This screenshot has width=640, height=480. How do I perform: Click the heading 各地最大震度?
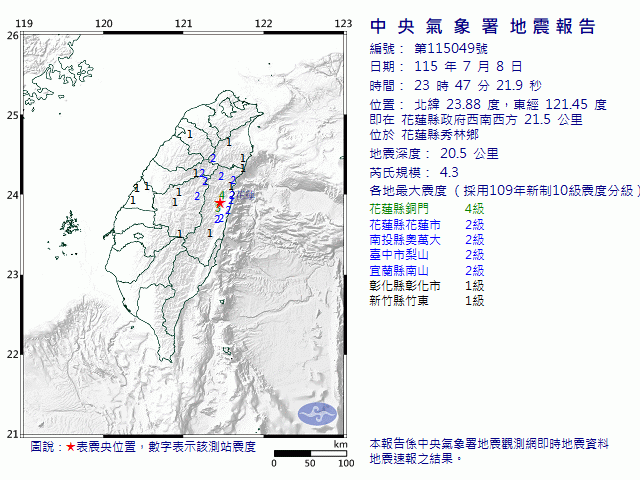pos(408,191)
